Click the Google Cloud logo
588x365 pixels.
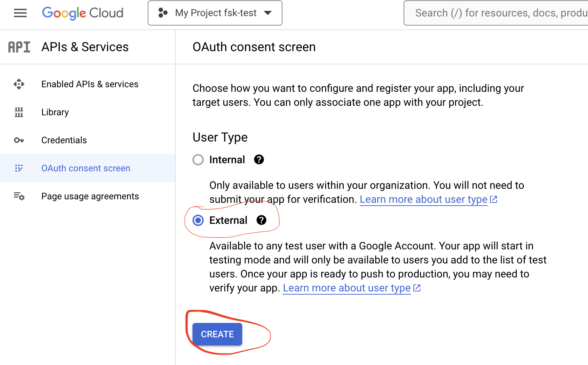coord(83,13)
